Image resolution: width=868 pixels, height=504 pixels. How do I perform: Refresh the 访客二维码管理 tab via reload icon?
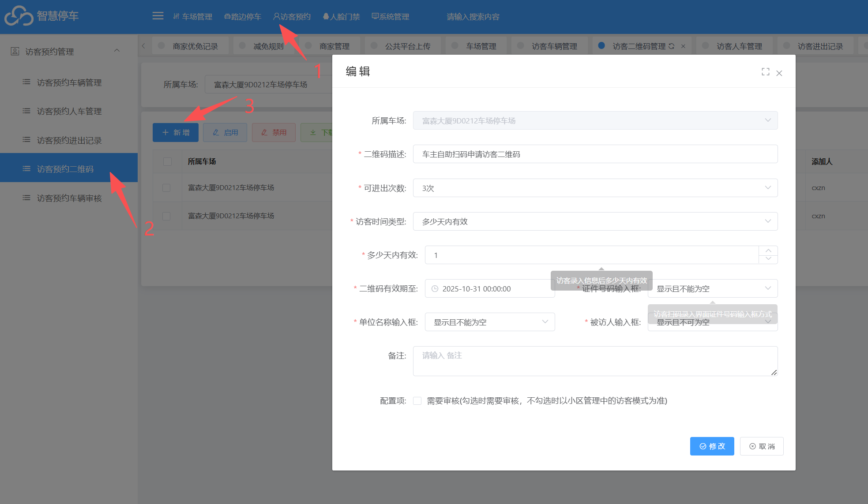671,46
